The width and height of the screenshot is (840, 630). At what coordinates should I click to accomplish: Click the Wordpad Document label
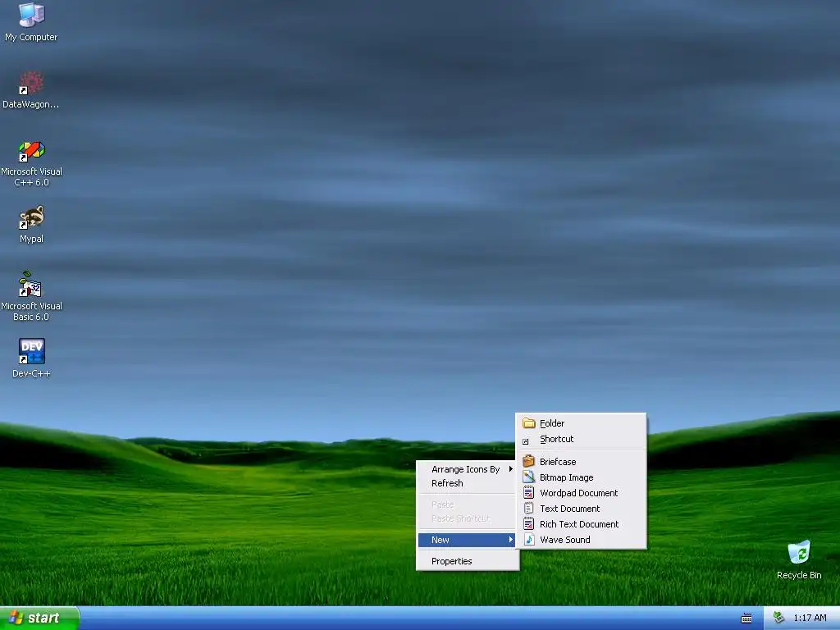tap(578, 493)
